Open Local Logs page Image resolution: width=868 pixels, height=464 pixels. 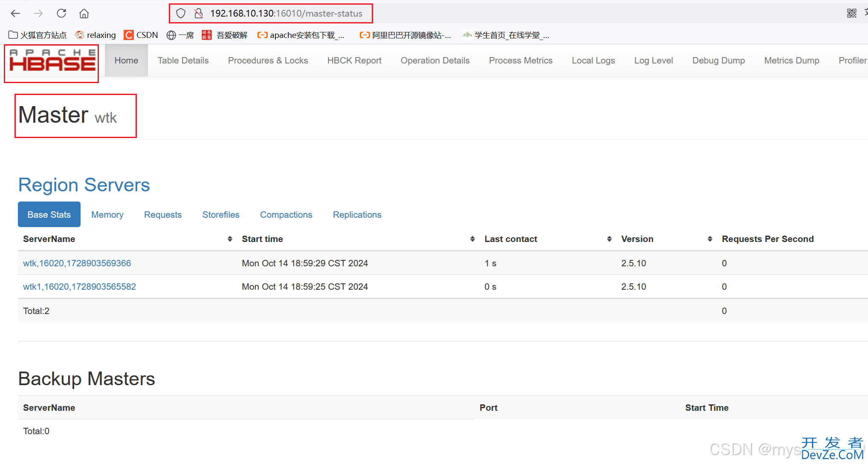point(593,61)
